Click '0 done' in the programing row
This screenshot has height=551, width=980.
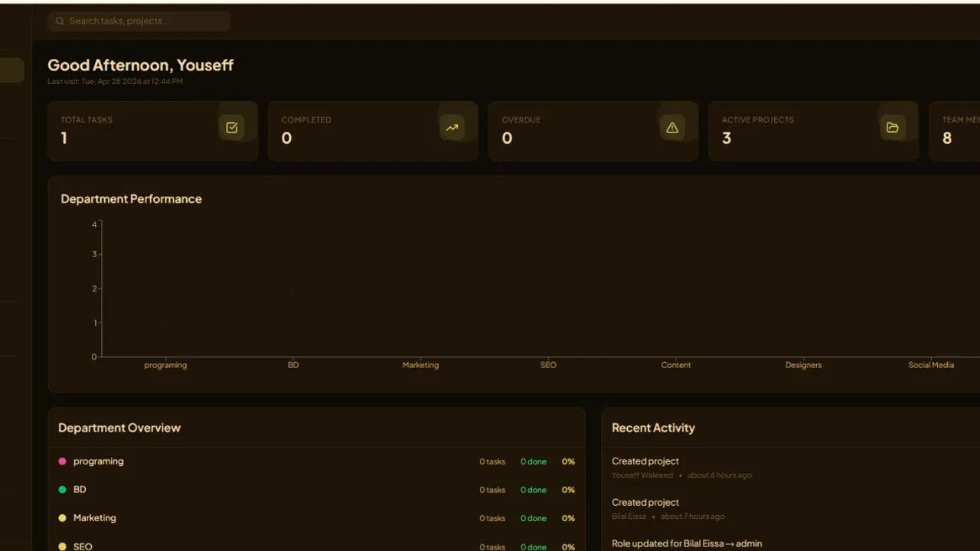coord(534,461)
